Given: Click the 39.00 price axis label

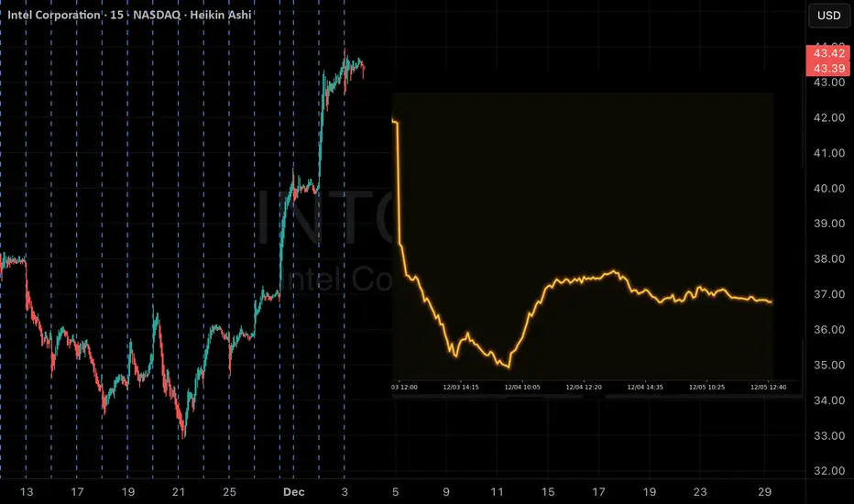Looking at the screenshot, I should [829, 224].
